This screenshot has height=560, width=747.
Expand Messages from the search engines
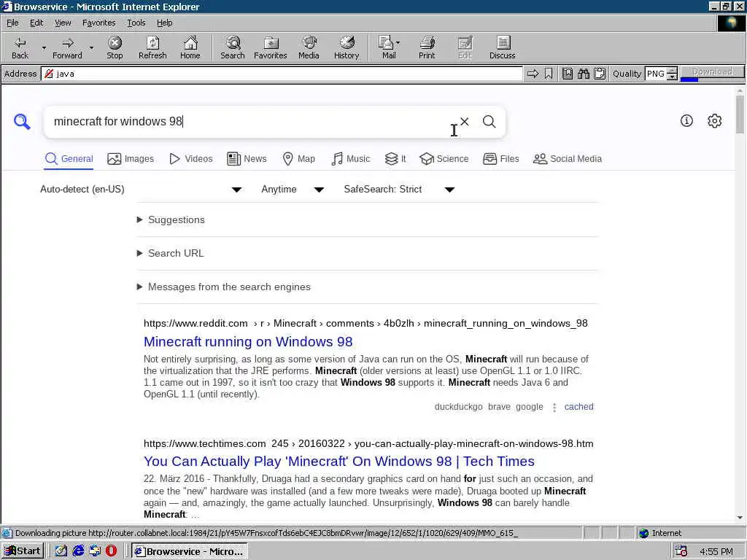(x=223, y=287)
